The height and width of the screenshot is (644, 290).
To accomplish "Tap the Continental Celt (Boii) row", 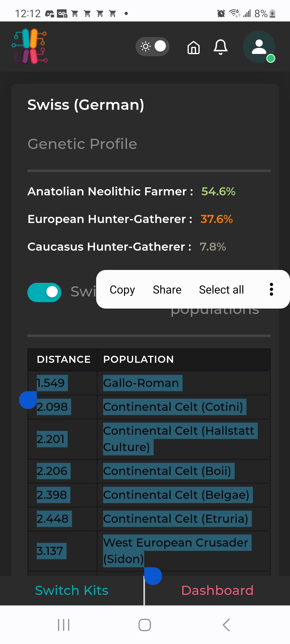I will point(149,471).
